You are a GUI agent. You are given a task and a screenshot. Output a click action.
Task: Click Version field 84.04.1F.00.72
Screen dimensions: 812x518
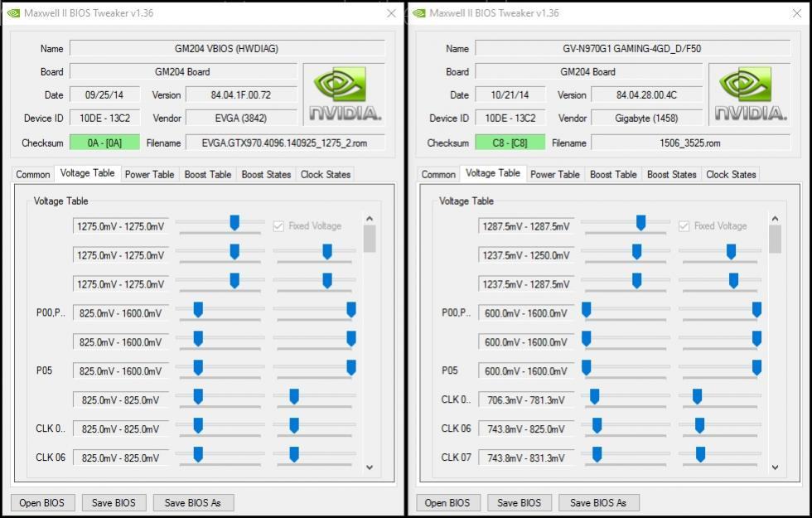tap(241, 95)
